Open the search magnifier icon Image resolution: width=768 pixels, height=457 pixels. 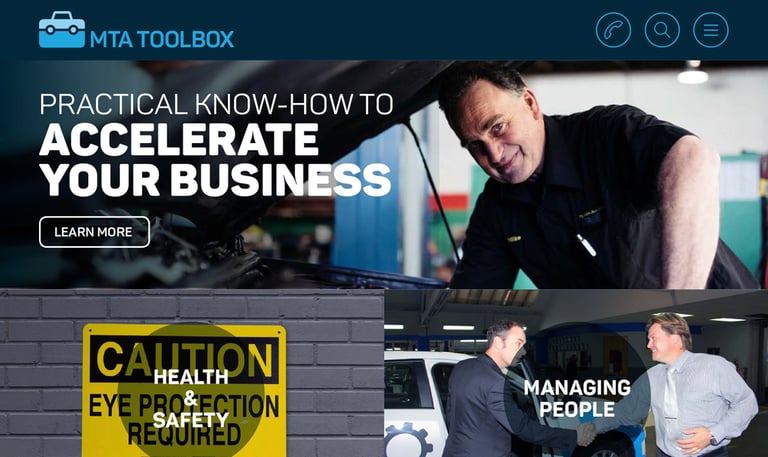662,30
